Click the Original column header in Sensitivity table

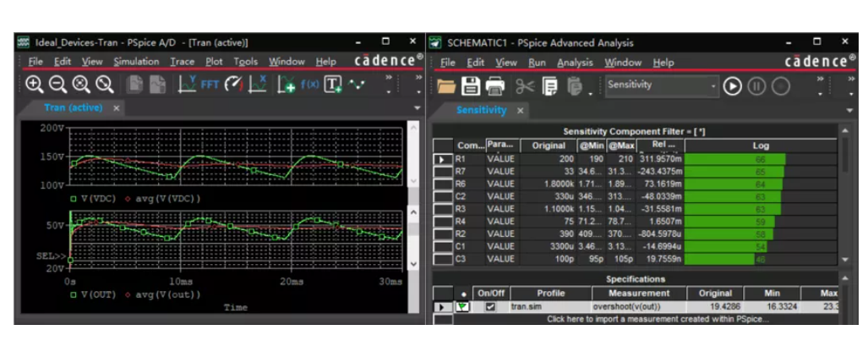click(549, 146)
